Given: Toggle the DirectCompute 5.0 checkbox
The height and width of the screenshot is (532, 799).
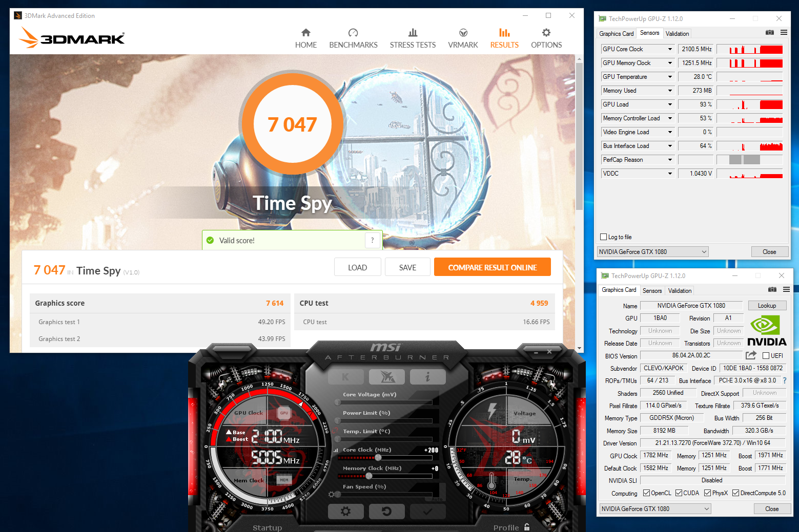Looking at the screenshot, I should coord(735,493).
